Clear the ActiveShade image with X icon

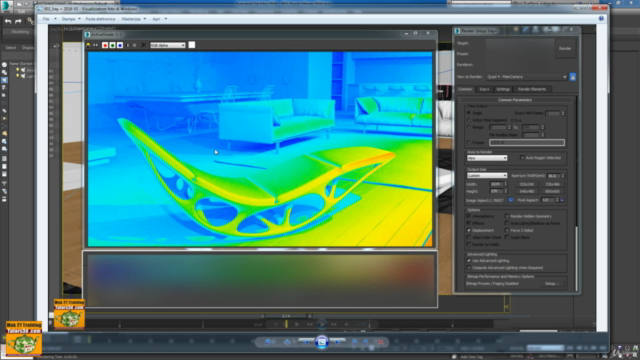click(143, 45)
